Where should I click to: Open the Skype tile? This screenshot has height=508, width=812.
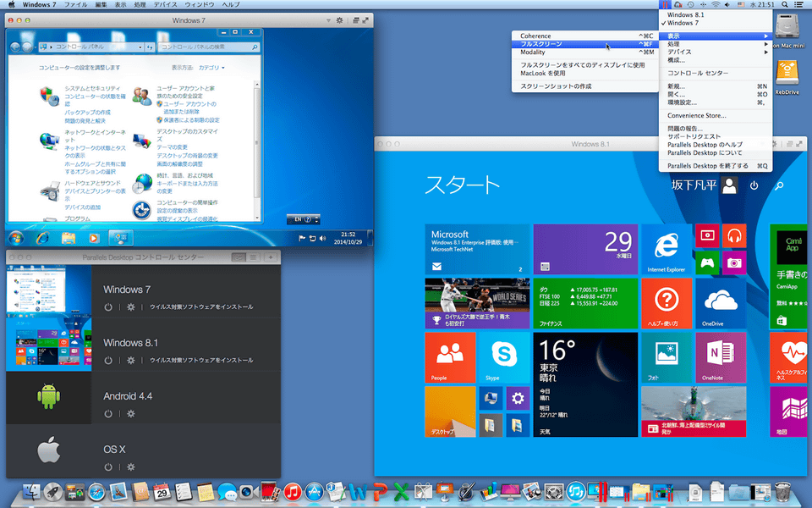click(x=503, y=357)
